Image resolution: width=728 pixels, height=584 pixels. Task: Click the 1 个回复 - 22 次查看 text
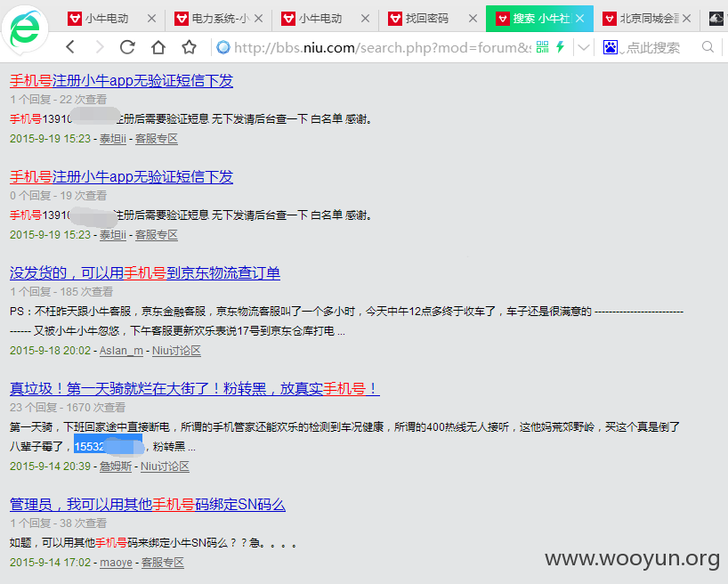[58, 100]
